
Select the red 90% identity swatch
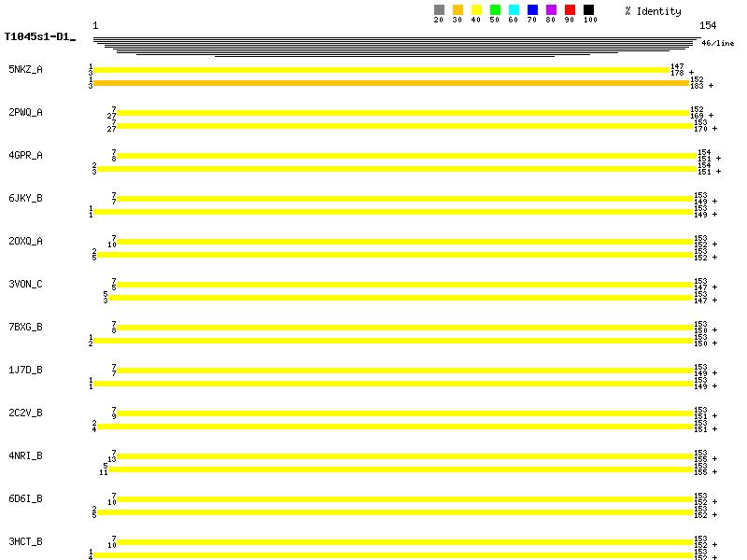click(570, 10)
